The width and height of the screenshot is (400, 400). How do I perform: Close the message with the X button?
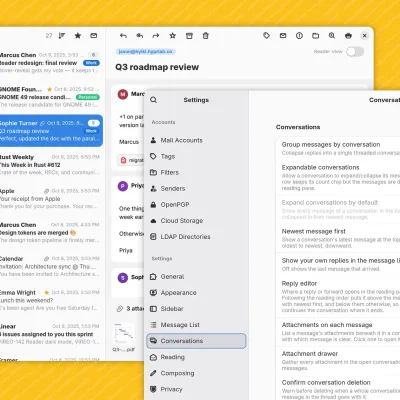pos(365,35)
